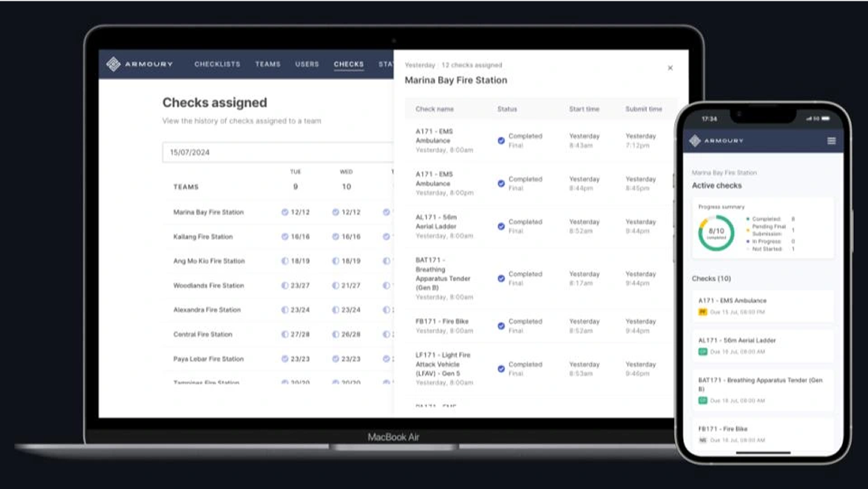
Task: Close the Marina Bay Fire Station panel
Action: [670, 68]
